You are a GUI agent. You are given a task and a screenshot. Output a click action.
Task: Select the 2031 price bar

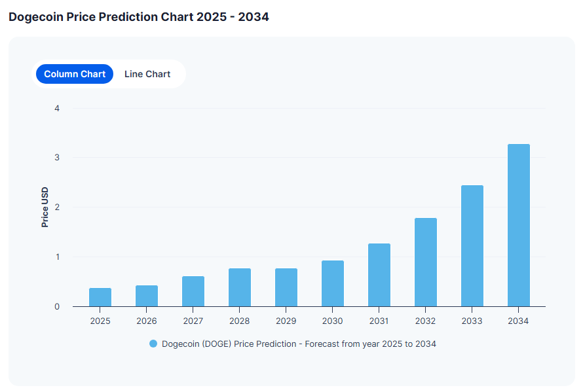tap(379, 275)
